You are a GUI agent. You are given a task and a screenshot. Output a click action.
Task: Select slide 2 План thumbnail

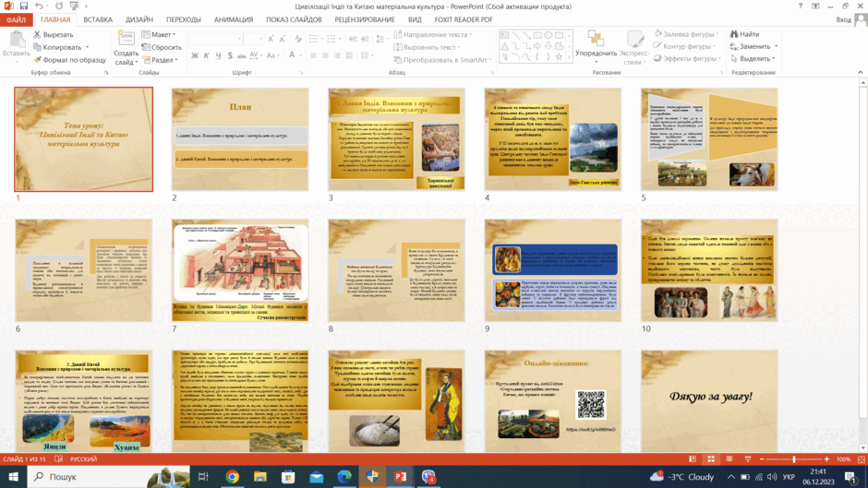(240, 139)
